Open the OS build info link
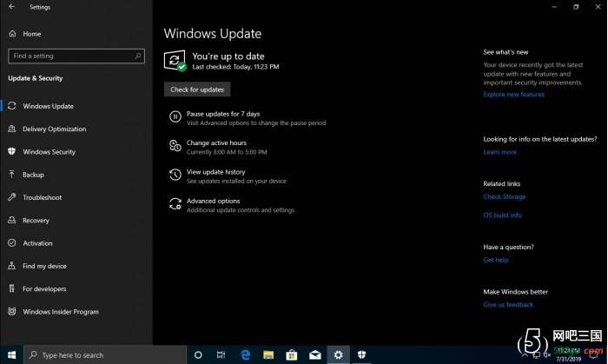Viewport: 608px width, 364px height. click(x=503, y=215)
